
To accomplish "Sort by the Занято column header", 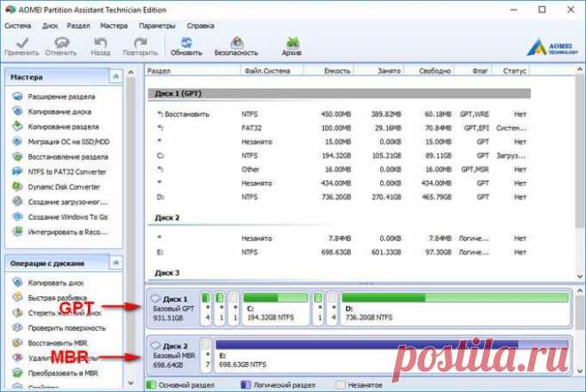I will (378, 71).
